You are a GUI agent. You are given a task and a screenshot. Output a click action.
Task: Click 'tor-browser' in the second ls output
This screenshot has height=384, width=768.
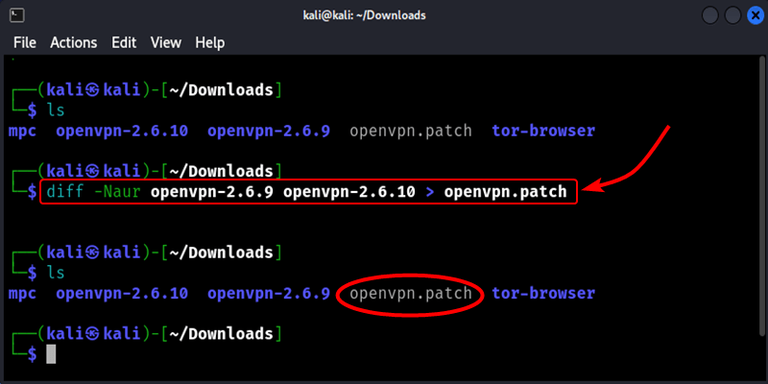544,294
